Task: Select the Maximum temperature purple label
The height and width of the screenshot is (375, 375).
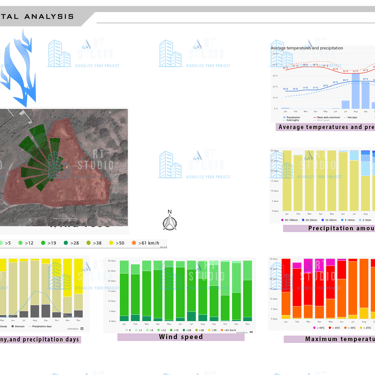Action: click(329, 339)
